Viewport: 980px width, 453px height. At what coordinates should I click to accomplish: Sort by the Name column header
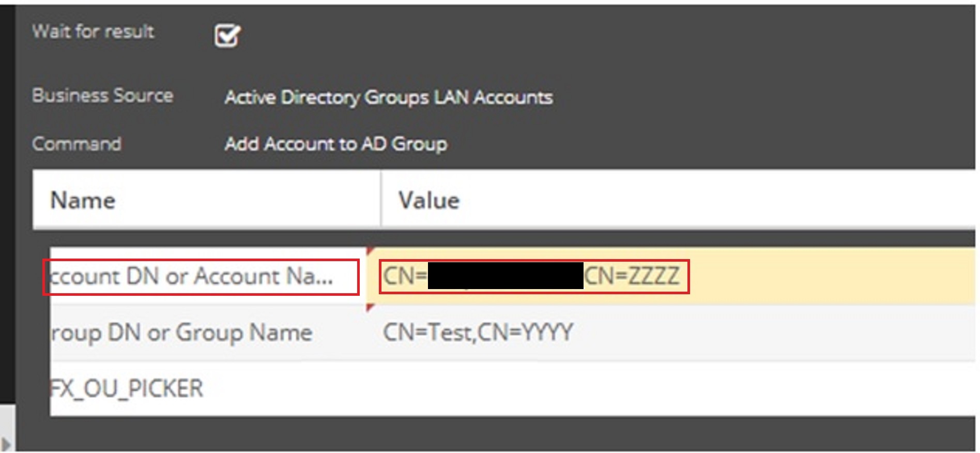[83, 201]
